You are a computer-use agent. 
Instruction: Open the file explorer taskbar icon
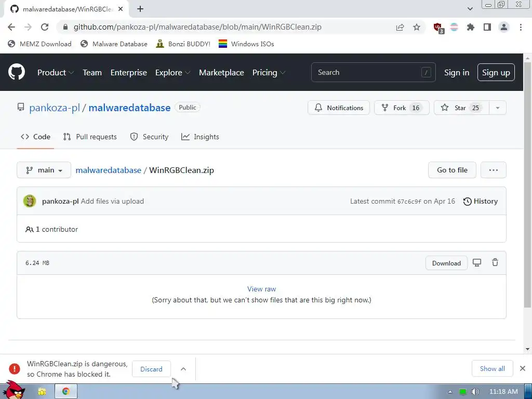click(x=42, y=392)
